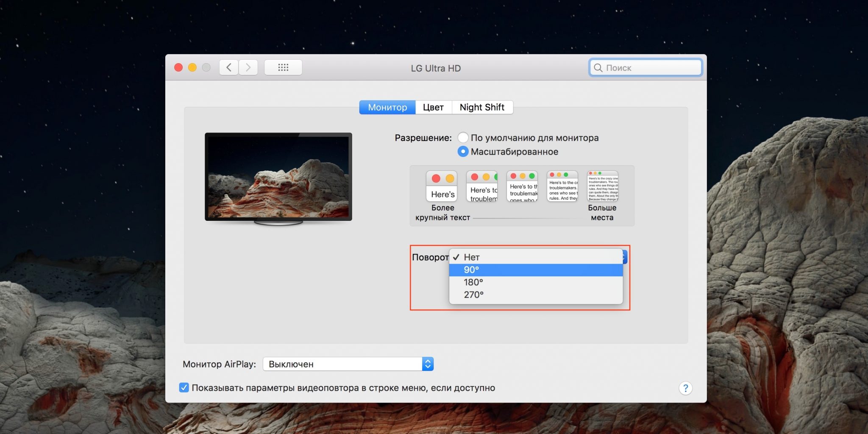This screenshot has height=434, width=868.
Task: Select По умолчанию для монитора radio button
Action: tap(463, 138)
